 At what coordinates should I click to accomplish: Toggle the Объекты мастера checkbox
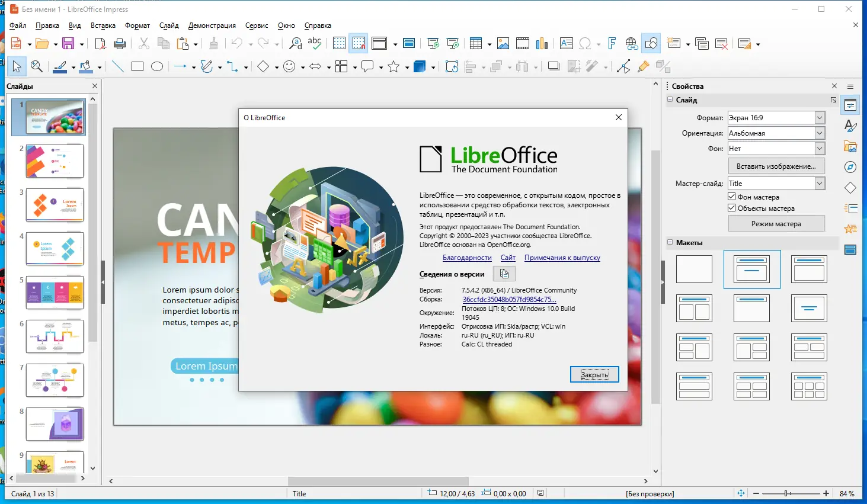coord(732,208)
